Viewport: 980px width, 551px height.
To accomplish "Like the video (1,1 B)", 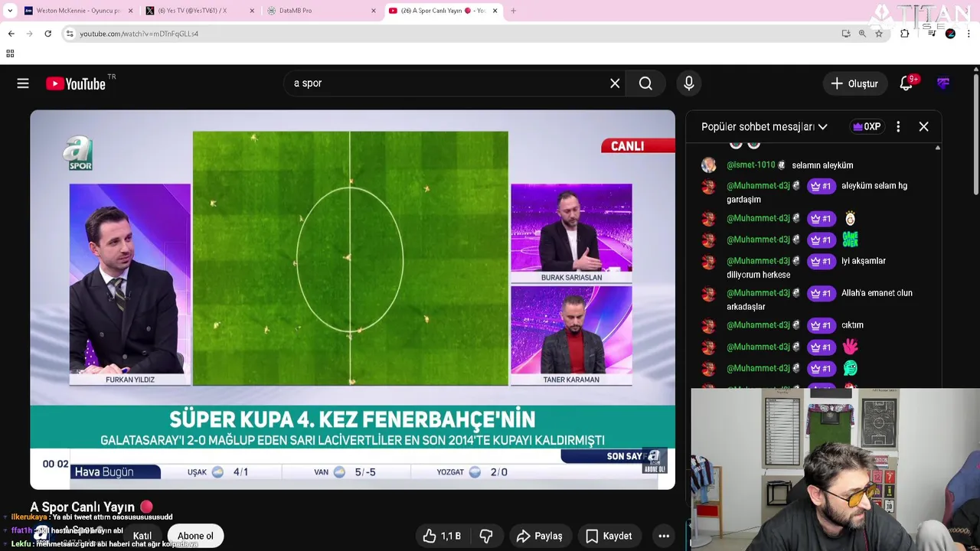I will (442, 536).
